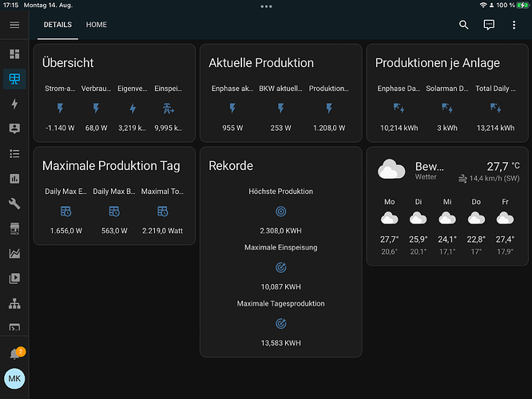Click the Eigenve... lightning bolt icon
This screenshot has height=399, width=532.
click(133, 109)
